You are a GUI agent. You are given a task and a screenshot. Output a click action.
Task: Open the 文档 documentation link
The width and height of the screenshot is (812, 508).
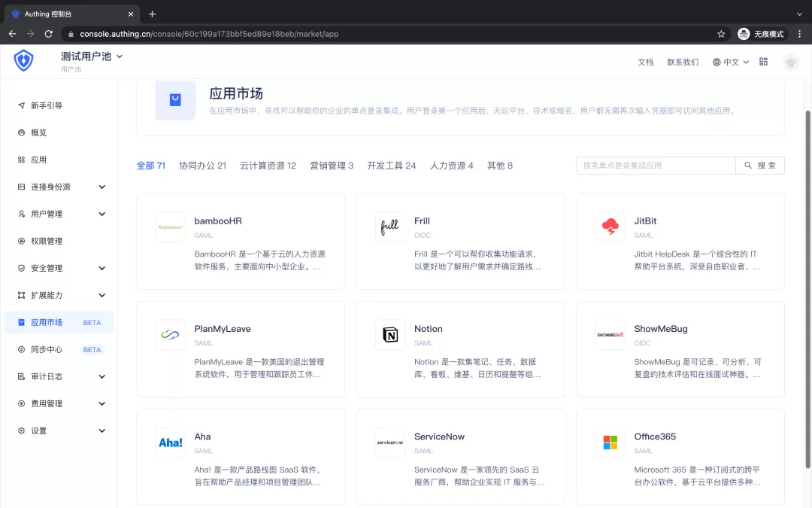click(x=645, y=62)
